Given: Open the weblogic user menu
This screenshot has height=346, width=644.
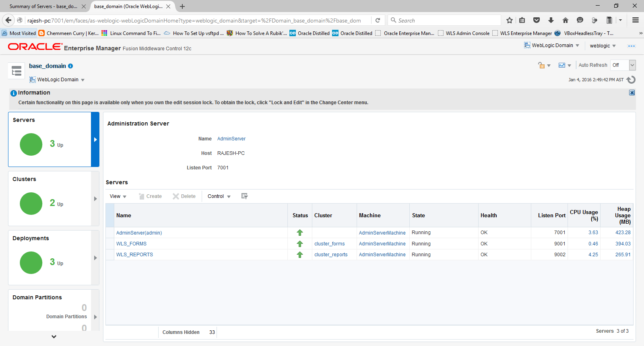Looking at the screenshot, I should (603, 46).
